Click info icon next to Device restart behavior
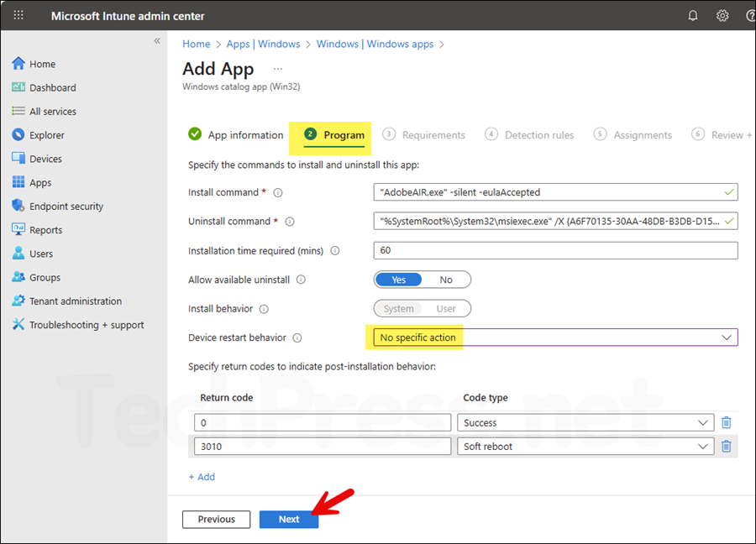756x544 pixels. tap(297, 337)
